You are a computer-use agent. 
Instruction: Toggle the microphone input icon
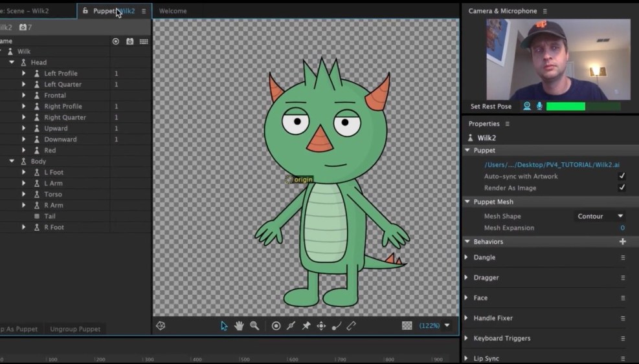coord(539,106)
